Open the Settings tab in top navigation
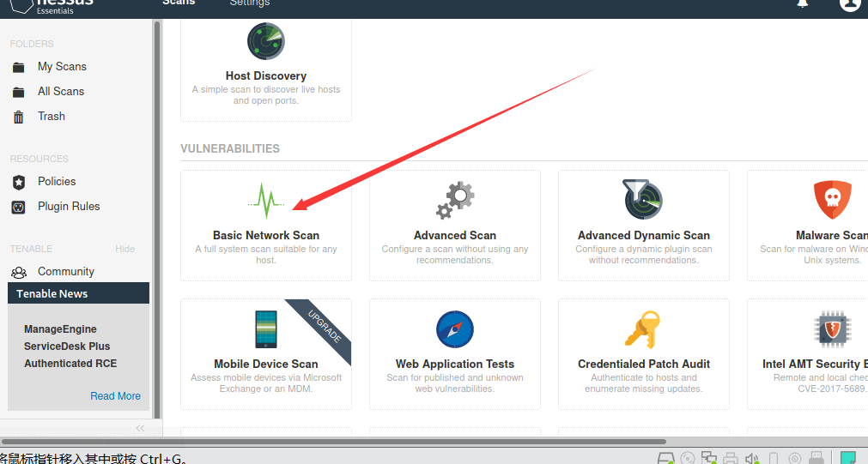868x464 pixels. (x=250, y=3)
